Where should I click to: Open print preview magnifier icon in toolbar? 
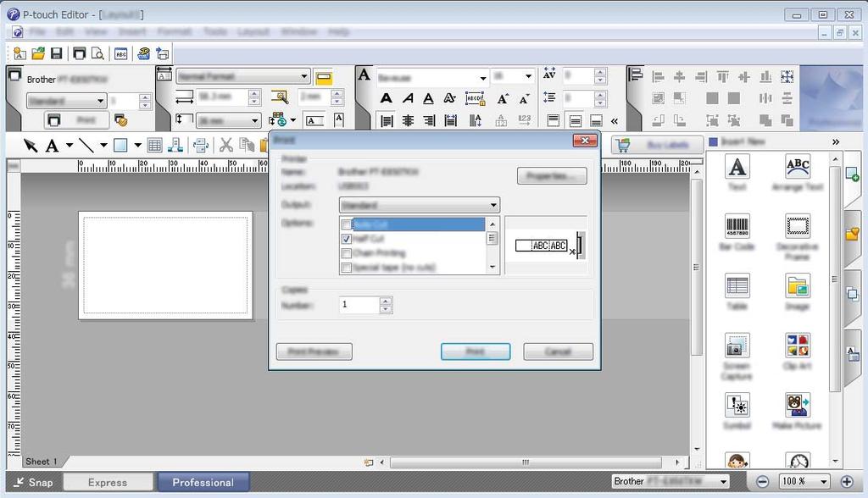97,53
